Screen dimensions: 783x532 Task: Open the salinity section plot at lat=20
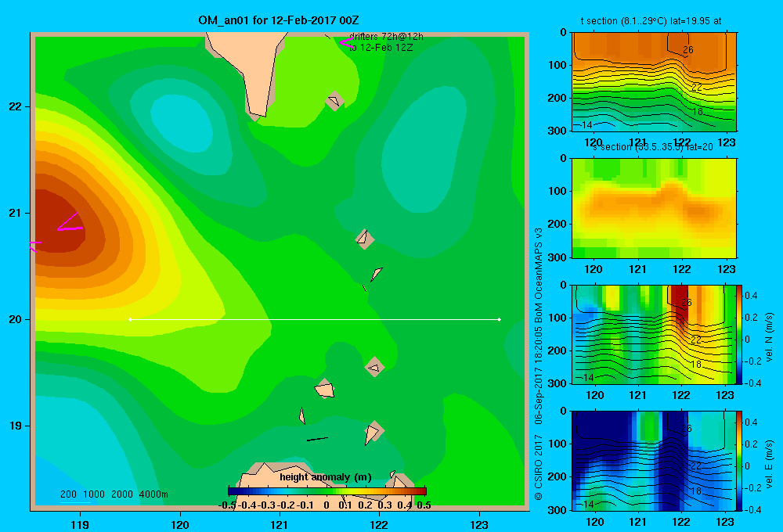pyautogui.click(x=654, y=208)
